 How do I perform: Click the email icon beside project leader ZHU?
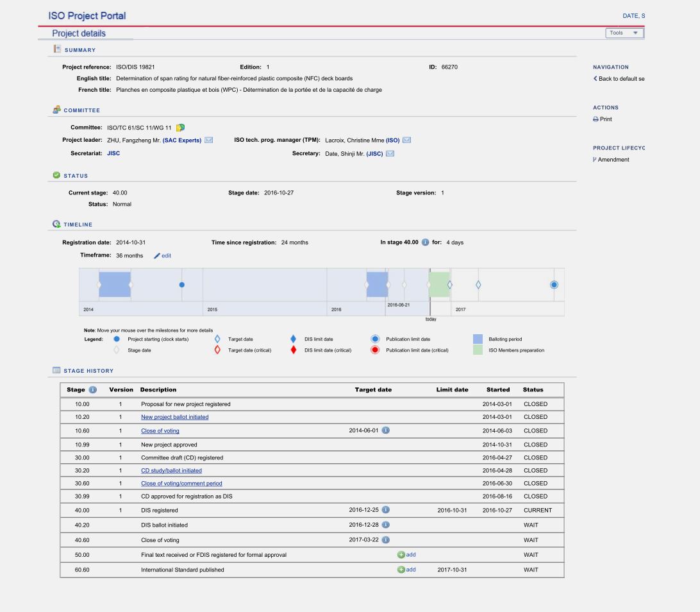pyautogui.click(x=208, y=140)
